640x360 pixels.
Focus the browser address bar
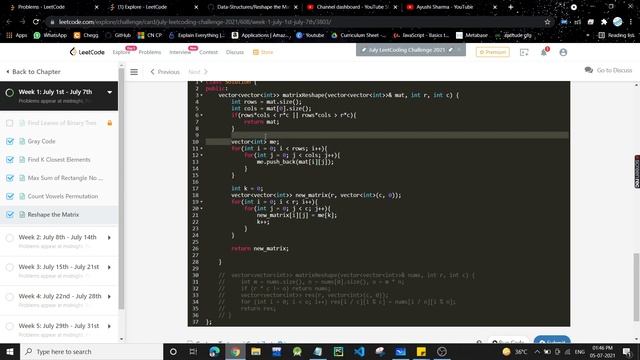tap(294, 22)
